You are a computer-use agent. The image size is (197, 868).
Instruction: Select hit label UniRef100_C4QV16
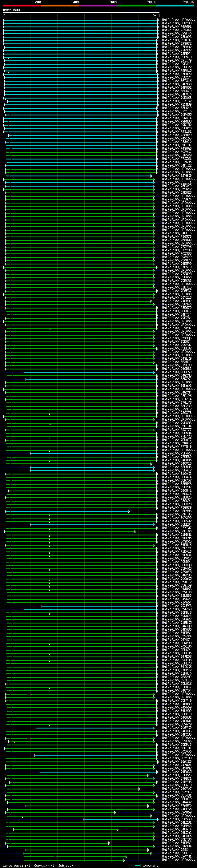pos(177,463)
